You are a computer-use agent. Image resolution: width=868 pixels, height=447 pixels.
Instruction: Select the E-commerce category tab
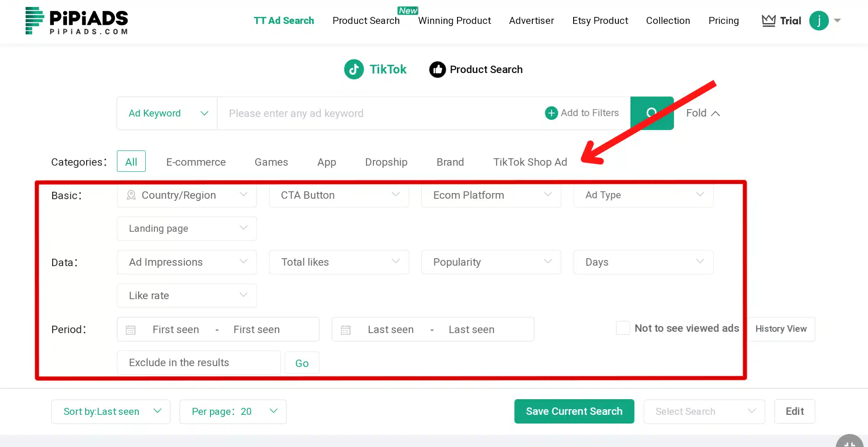(x=196, y=162)
